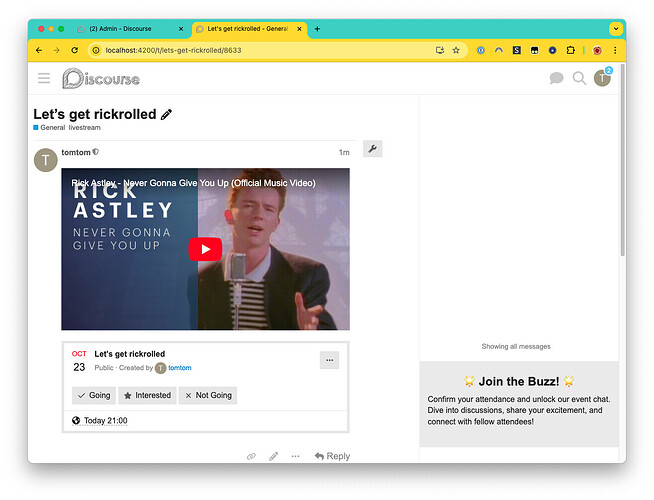
Task: Open the livestream tag
Action: pyautogui.click(x=85, y=128)
